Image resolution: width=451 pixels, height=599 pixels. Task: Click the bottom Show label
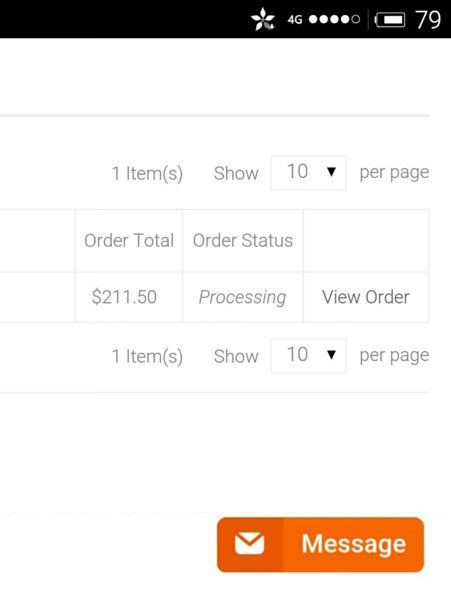pyautogui.click(x=236, y=356)
